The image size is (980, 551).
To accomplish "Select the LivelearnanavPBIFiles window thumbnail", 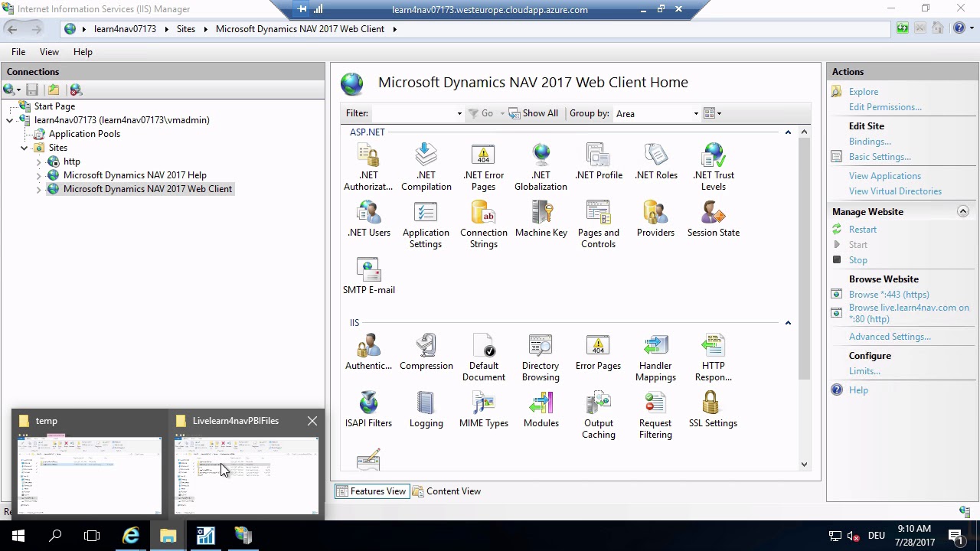I will tap(246, 466).
